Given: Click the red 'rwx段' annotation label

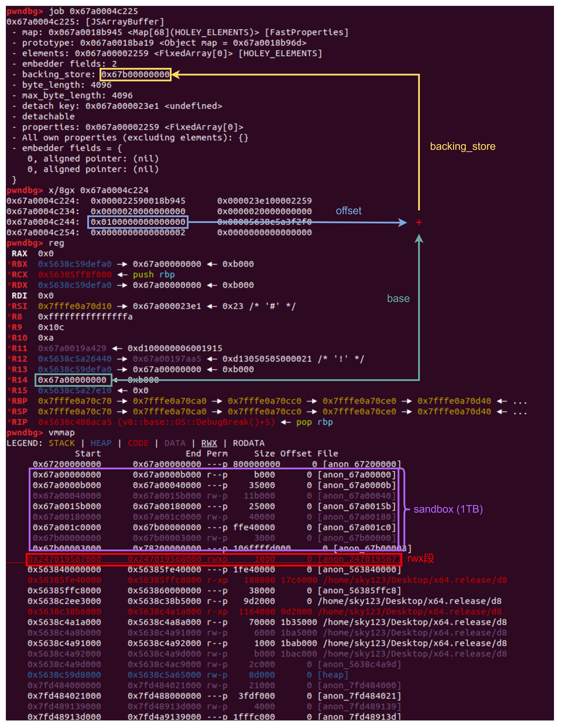Looking at the screenshot, I should (x=421, y=558).
